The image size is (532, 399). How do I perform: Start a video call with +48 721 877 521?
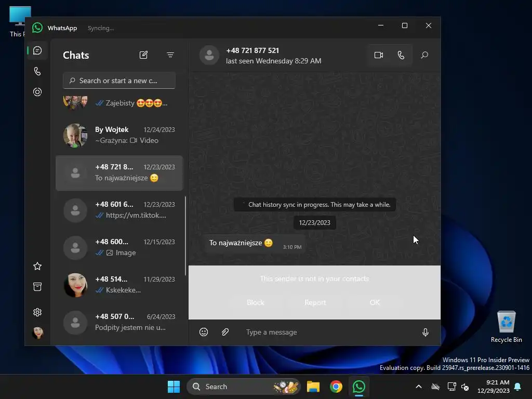point(379,55)
